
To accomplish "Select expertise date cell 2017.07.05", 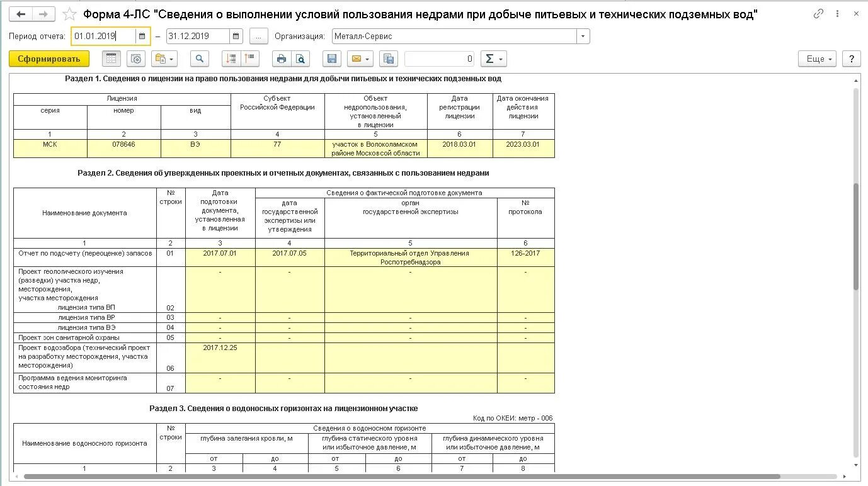I will click(290, 257).
